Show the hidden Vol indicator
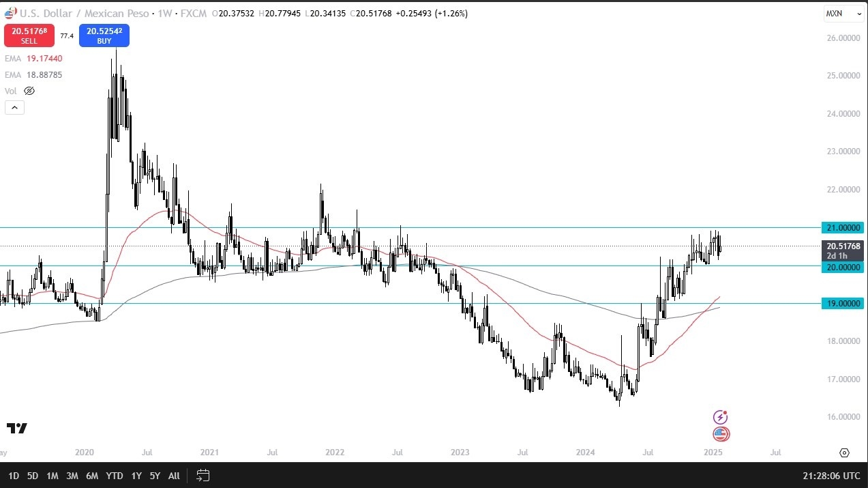868x488 pixels. (29, 90)
